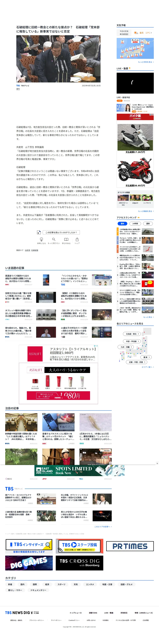Image resolution: width=159 pixels, height=644 pixels.
Task: Open the 村上宗隆 ホワイトソックス article
Action: pos(86,499)
